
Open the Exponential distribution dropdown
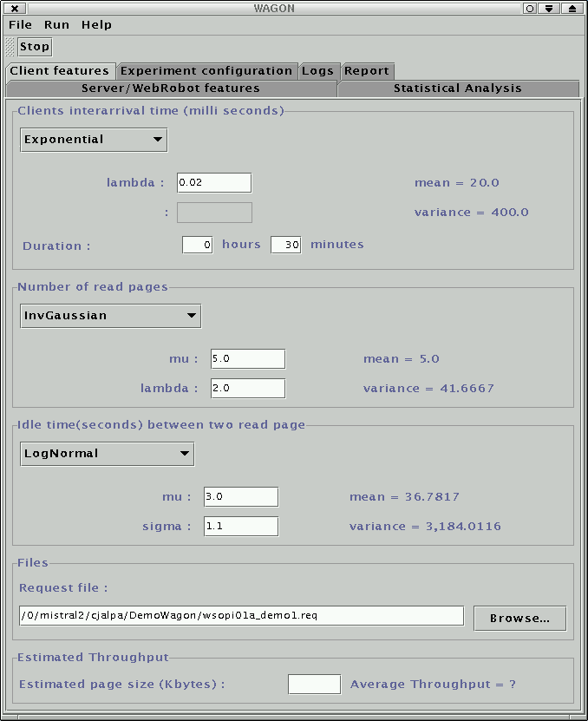coord(94,140)
